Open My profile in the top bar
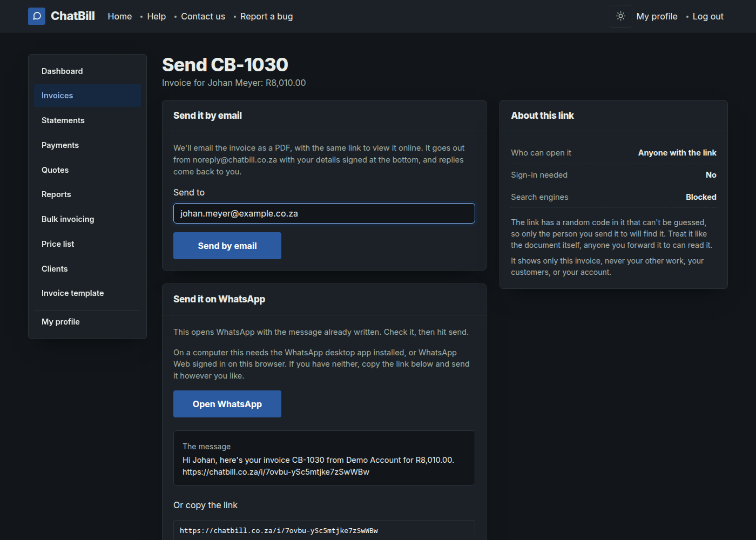 657,16
